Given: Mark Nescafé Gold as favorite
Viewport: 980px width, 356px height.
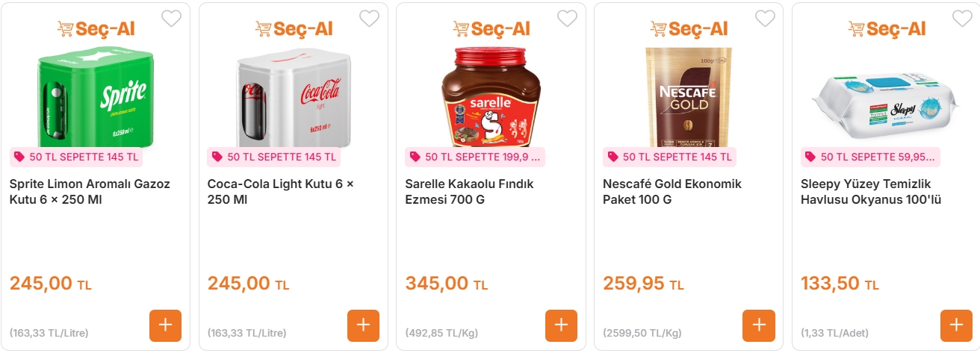Looking at the screenshot, I should click(765, 19).
